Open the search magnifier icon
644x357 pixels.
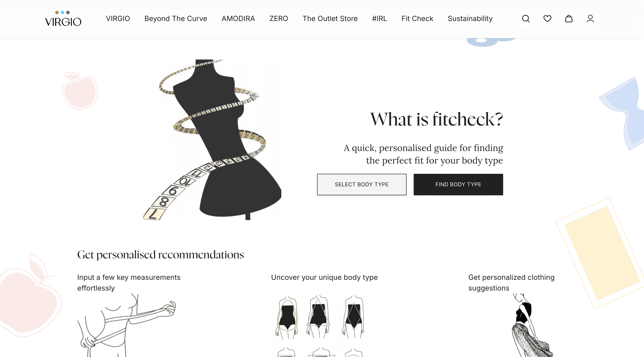click(526, 19)
